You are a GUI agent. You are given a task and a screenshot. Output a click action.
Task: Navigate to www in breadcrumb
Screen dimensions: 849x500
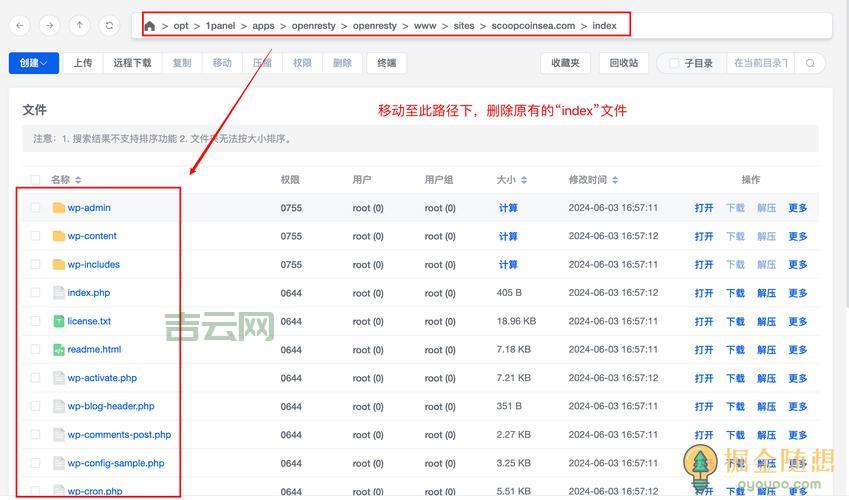point(425,26)
